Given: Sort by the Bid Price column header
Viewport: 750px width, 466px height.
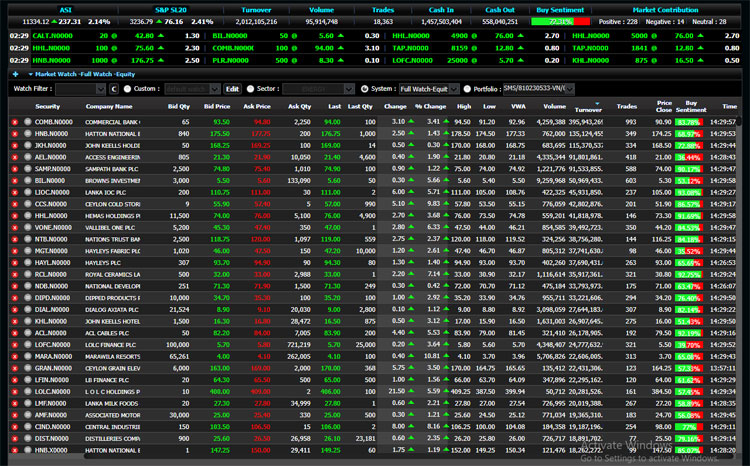Looking at the screenshot, I should click(x=217, y=106).
